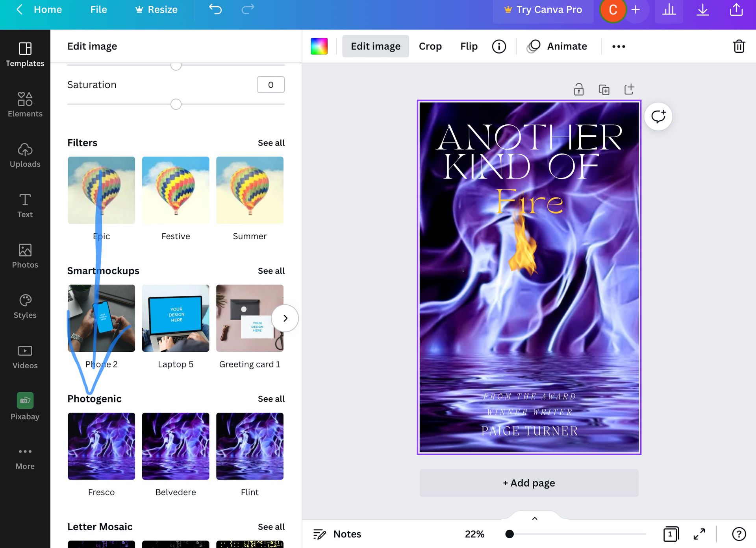Open grid view with page count icon
This screenshot has width=756, height=548.
(x=671, y=534)
